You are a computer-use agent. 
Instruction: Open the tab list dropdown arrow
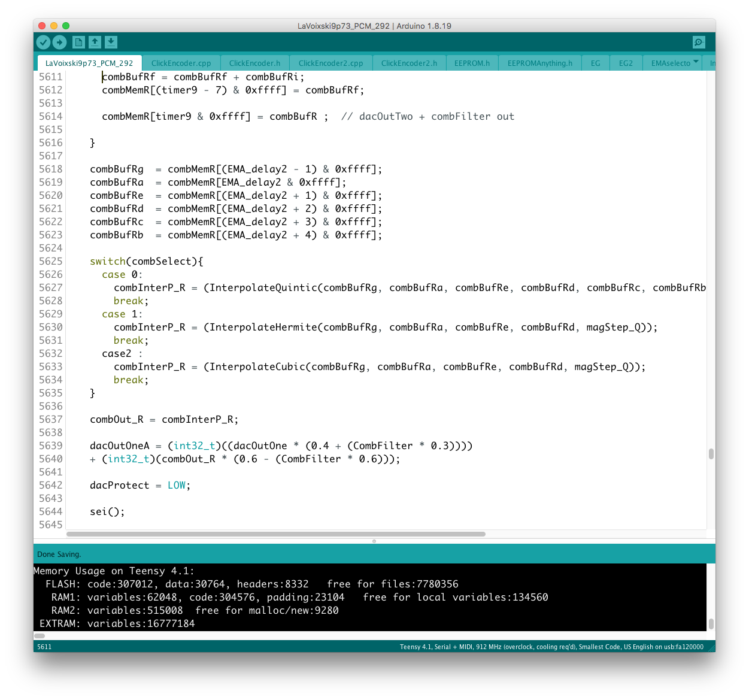click(x=696, y=62)
